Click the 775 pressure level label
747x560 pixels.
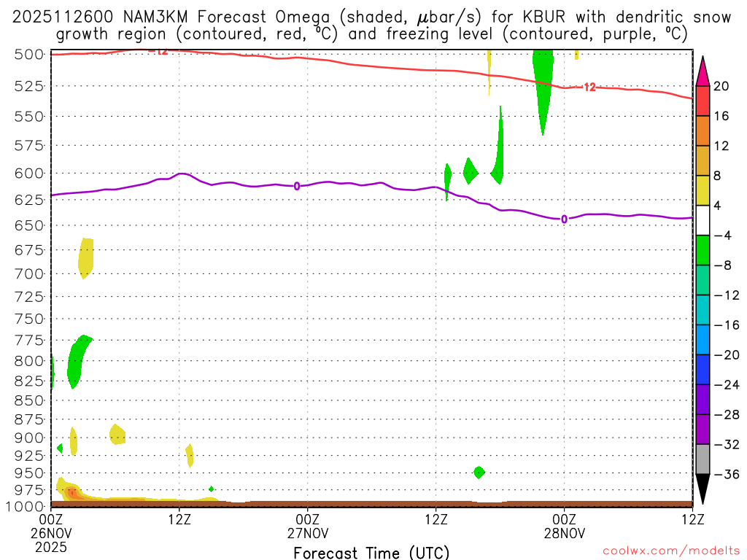pyautogui.click(x=29, y=341)
